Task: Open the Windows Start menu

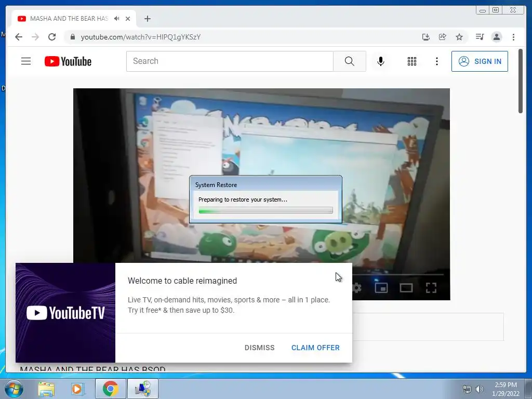Action: (x=14, y=389)
